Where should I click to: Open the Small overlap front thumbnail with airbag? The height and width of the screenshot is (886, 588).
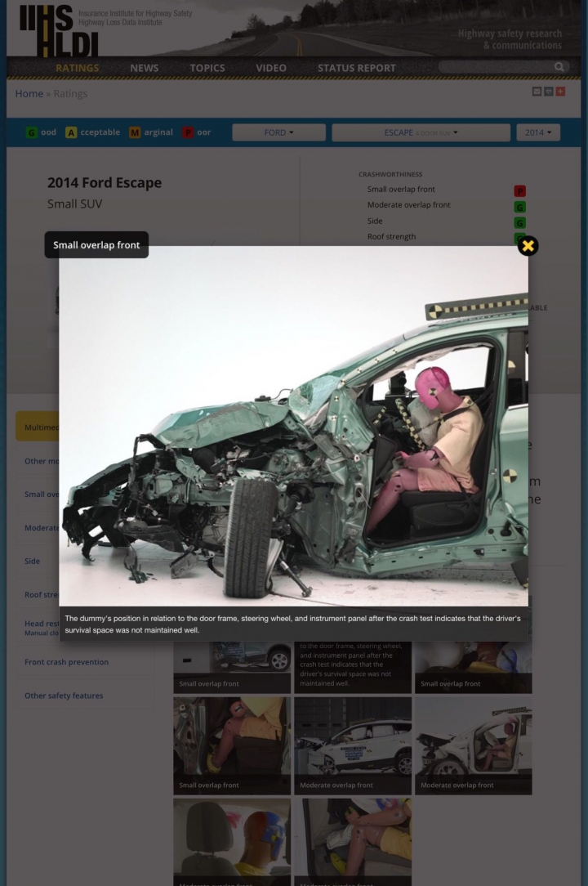474,667
